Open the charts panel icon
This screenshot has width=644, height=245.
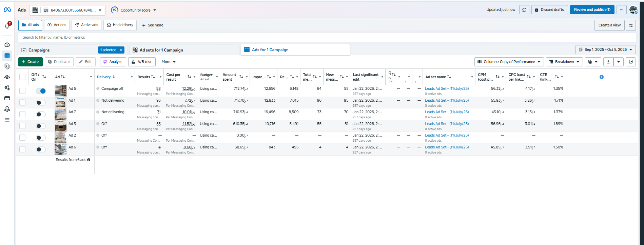(631, 62)
